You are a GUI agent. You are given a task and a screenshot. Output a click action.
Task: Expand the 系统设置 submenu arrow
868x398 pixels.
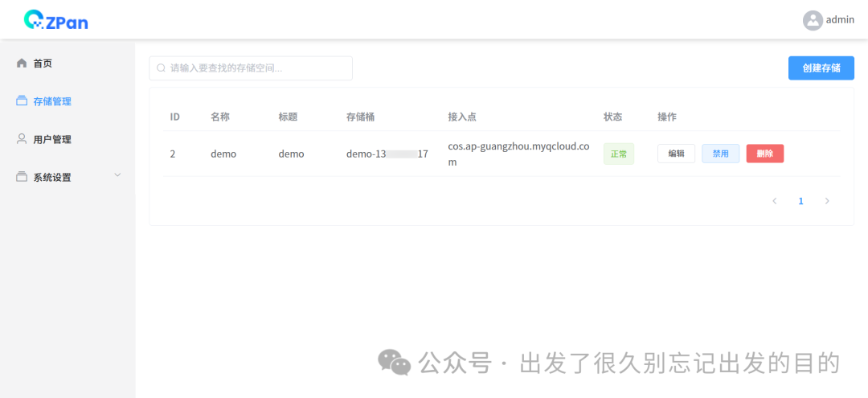tap(117, 175)
